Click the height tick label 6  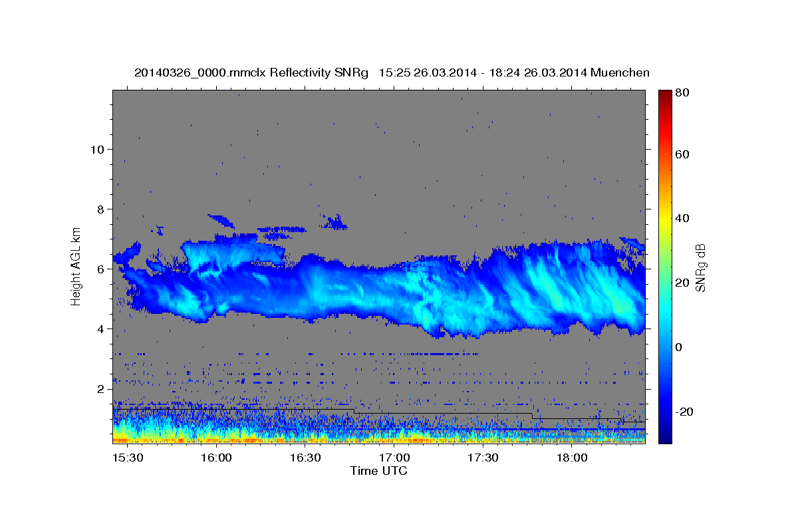(100, 269)
